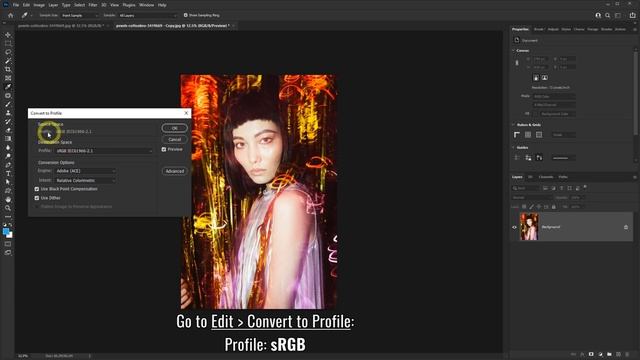This screenshot has width=640, height=360.
Task: Select portrait canvas orientation button
Action: coord(536,78)
